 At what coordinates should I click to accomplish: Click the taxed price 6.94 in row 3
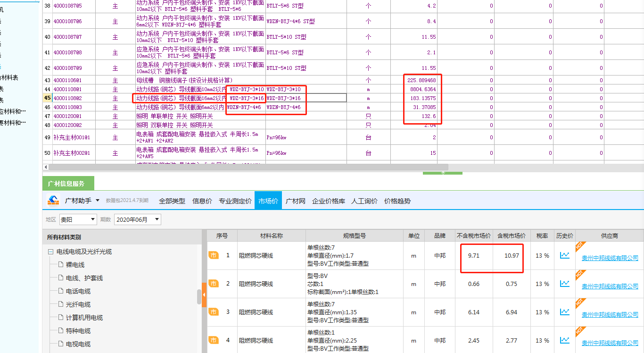coord(512,312)
